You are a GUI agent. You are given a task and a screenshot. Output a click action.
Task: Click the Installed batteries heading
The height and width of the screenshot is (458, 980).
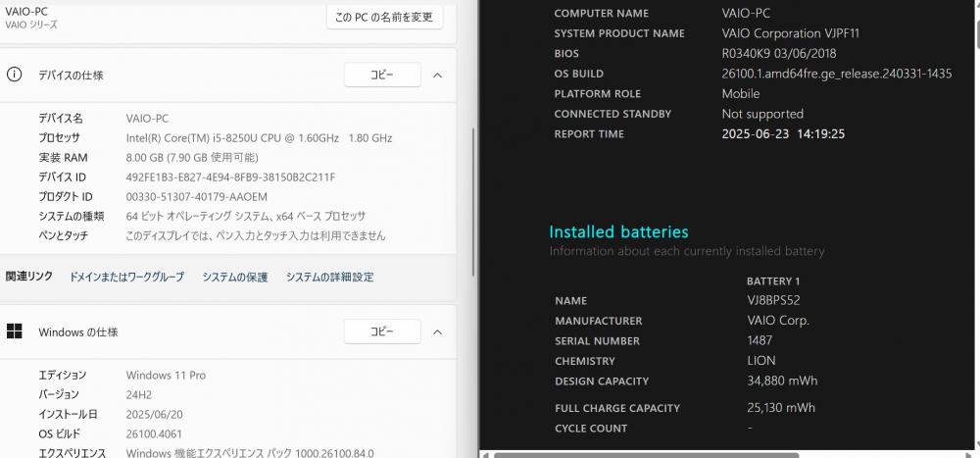(618, 231)
